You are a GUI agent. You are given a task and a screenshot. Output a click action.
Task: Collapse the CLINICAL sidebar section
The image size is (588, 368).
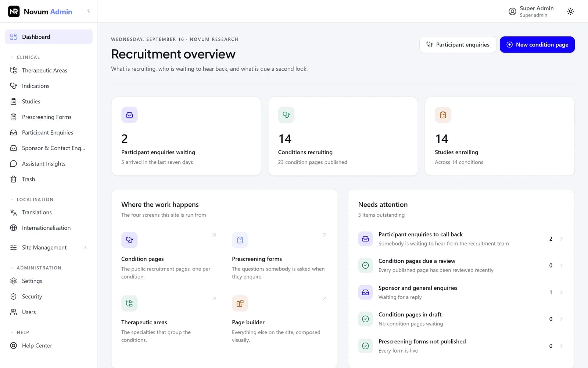[x=25, y=57]
